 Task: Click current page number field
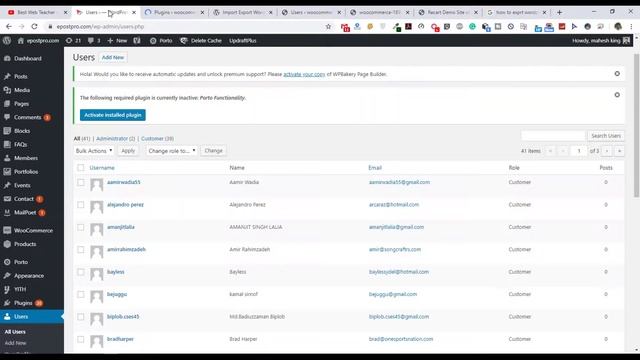tap(579, 151)
